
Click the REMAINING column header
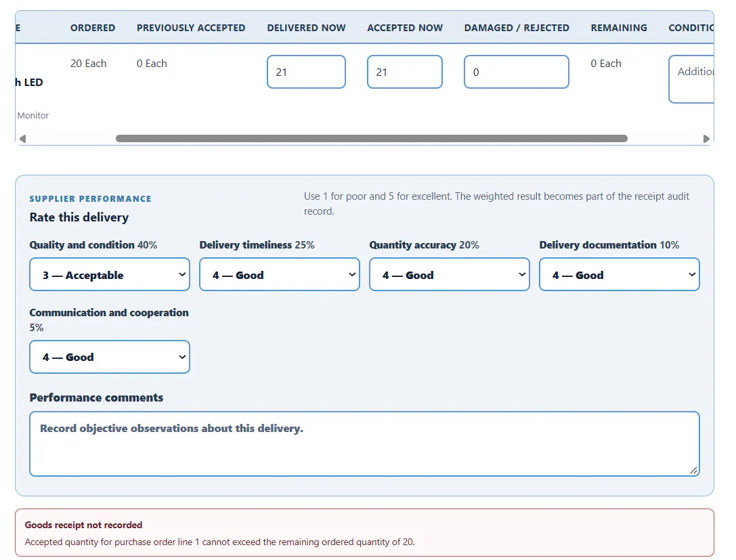[619, 28]
